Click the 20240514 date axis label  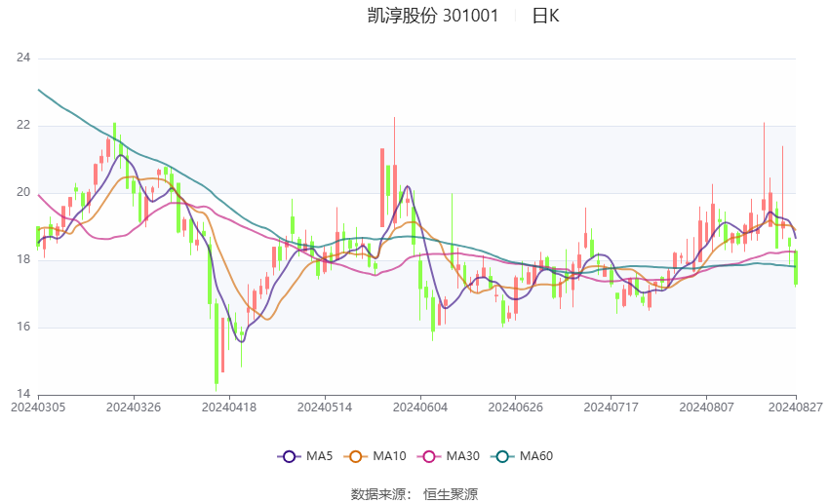point(325,407)
